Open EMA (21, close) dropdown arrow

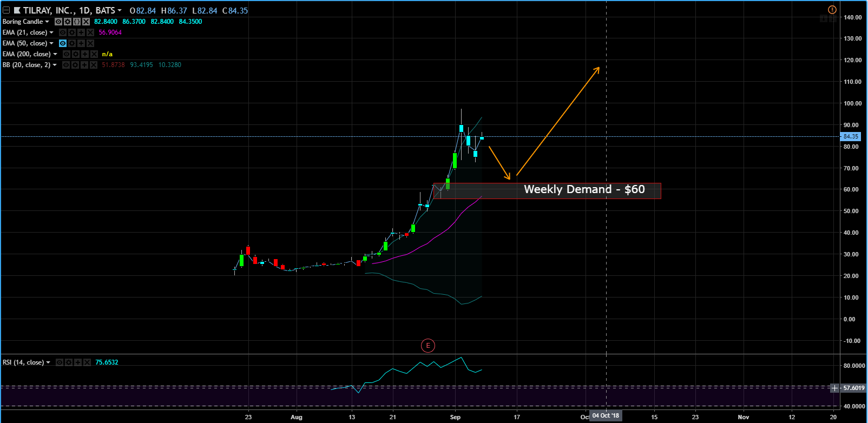click(x=51, y=32)
